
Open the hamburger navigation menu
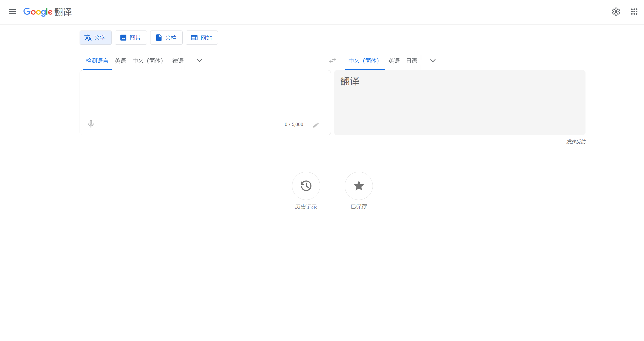pyautogui.click(x=12, y=12)
